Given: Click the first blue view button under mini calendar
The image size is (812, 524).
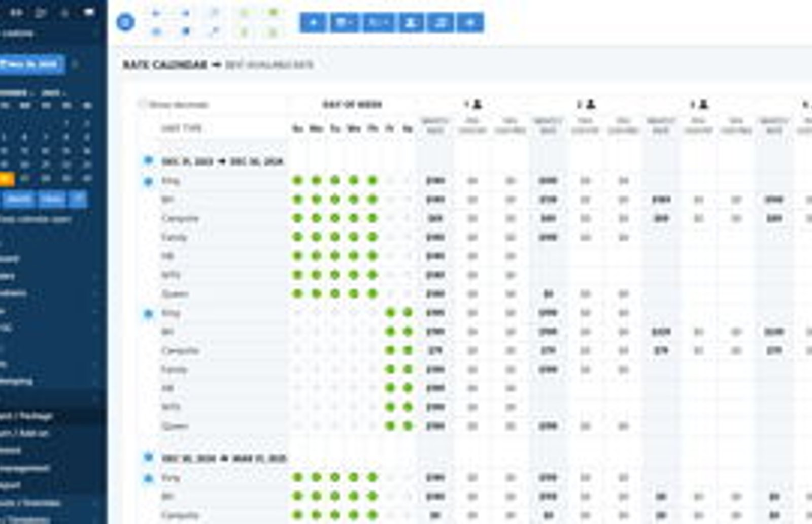Looking at the screenshot, I should click(19, 199).
